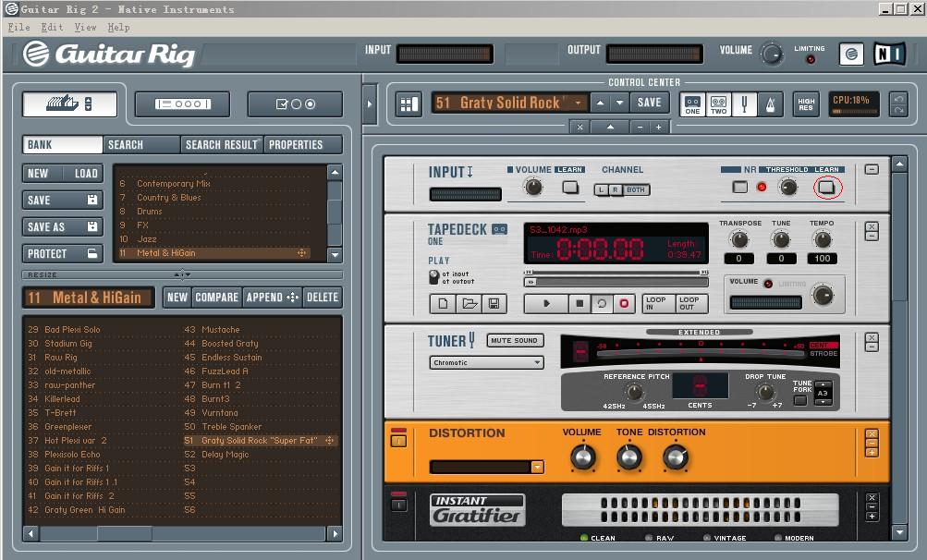This screenshot has height=560, width=927.
Task: Show Tapedeck Two in Control Center
Action: click(x=718, y=104)
